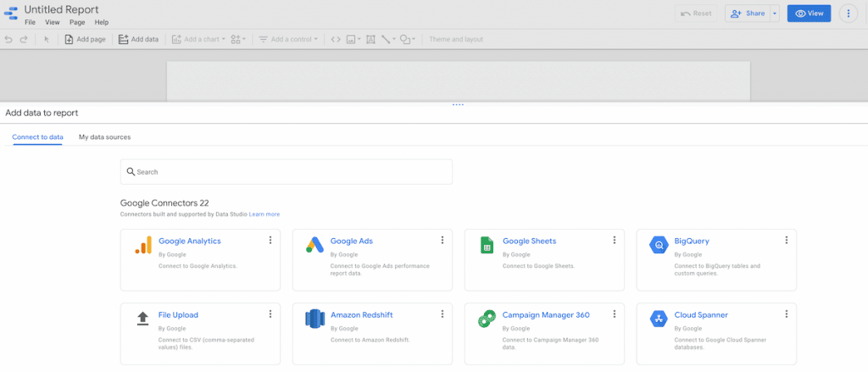Click 'Connect to Google Analytics.' description text
This screenshot has height=372, width=868.
[198, 266]
